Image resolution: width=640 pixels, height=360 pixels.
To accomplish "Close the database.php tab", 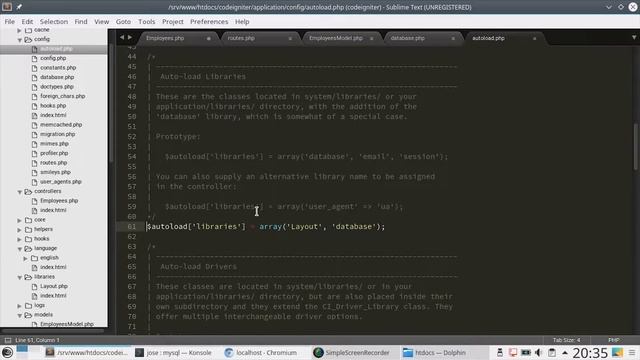I will [x=453, y=38].
